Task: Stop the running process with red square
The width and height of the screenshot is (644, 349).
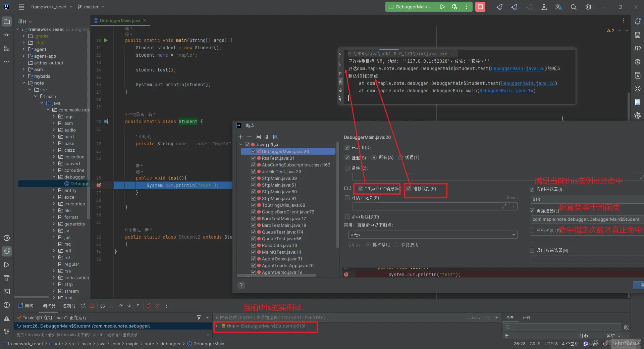Action: [480, 7]
